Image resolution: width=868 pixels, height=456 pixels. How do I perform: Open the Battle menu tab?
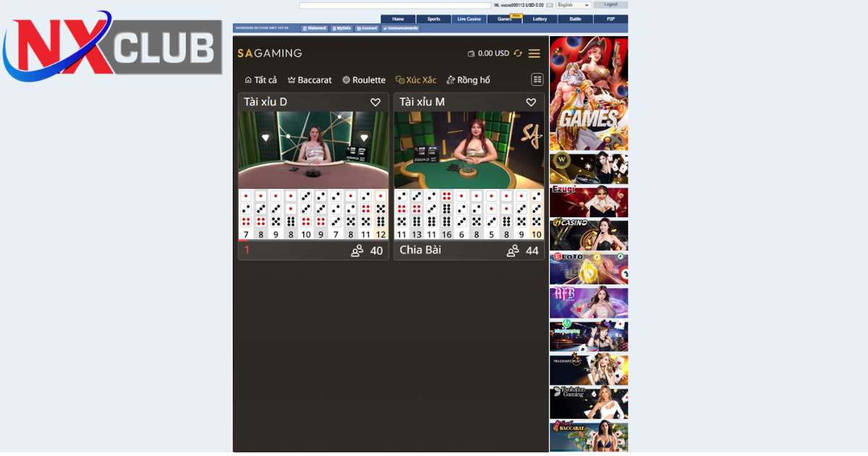(x=575, y=19)
